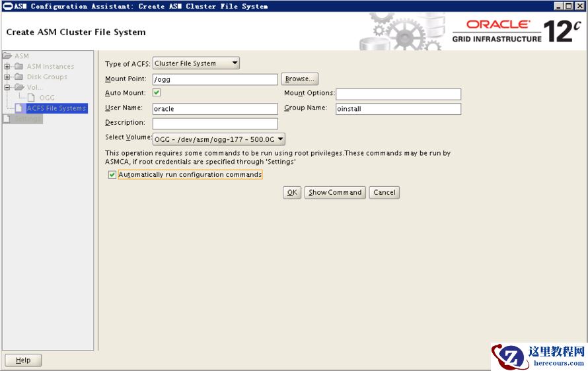Select the ASM Instances tree label
This screenshot has width=588, height=371.
[x=50, y=66]
